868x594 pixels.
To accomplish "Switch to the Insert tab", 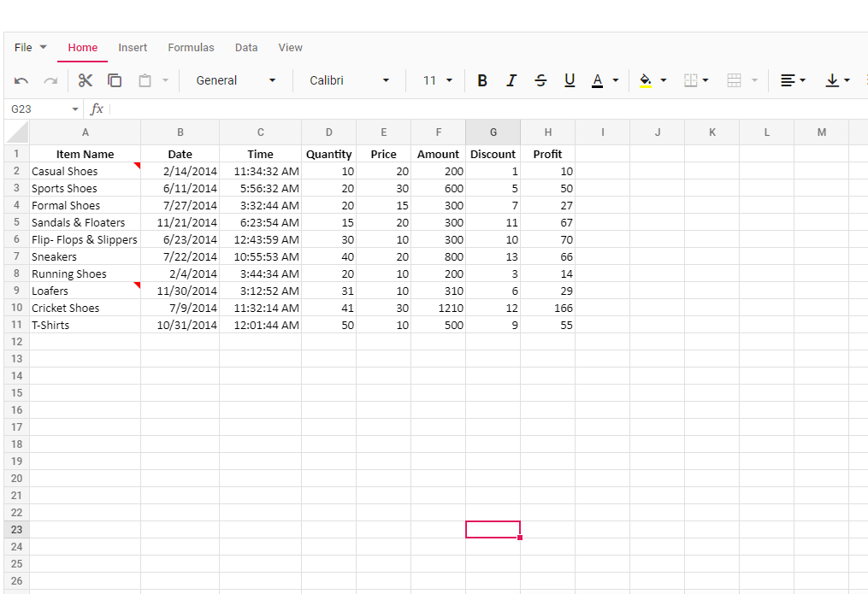I will 133,48.
